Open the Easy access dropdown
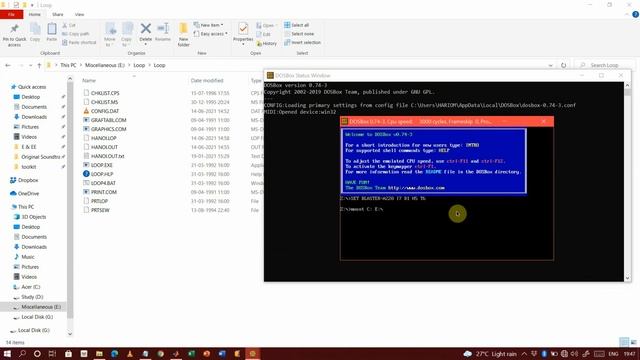The height and width of the screenshot is (360, 640). click(211, 34)
